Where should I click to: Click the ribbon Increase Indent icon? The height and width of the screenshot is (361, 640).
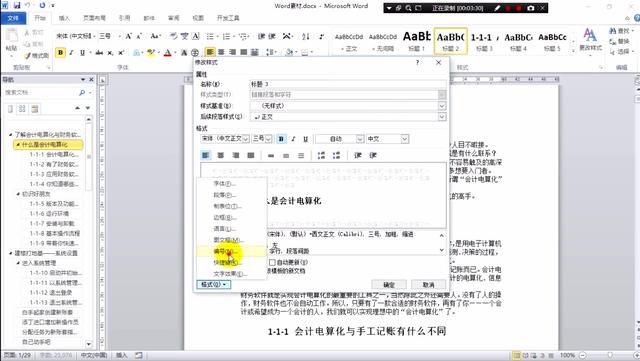point(272,36)
